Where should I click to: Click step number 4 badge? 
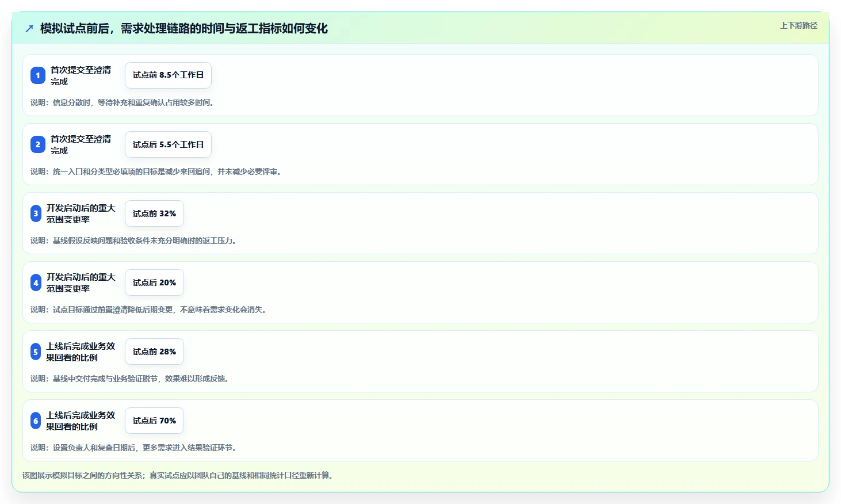pos(36,282)
